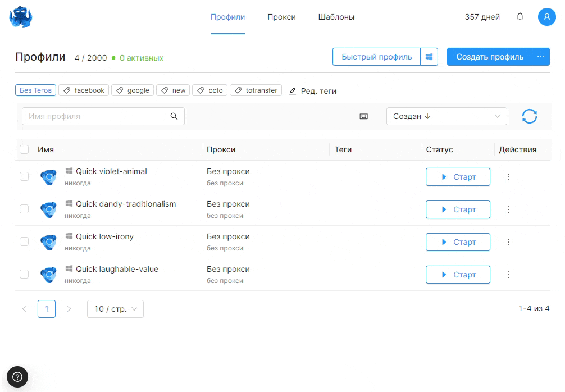Open the user account avatar menu

546,17
